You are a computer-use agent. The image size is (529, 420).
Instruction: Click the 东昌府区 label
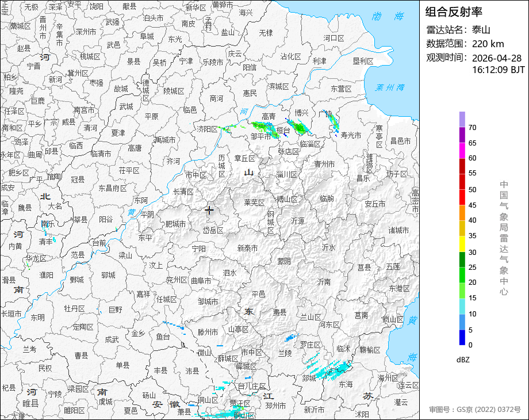point(112,188)
